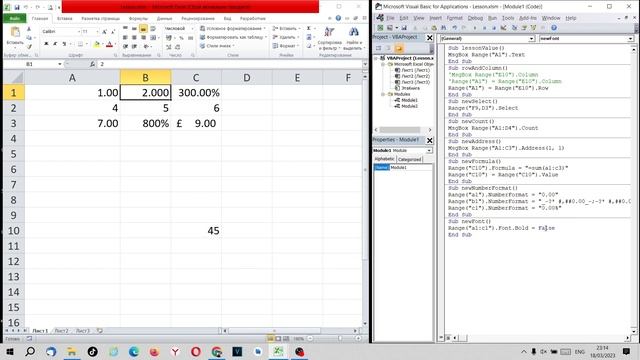640x360 pixels.
Task: Toggle underline formatting in Excel ribbon
Action: click(x=64, y=44)
